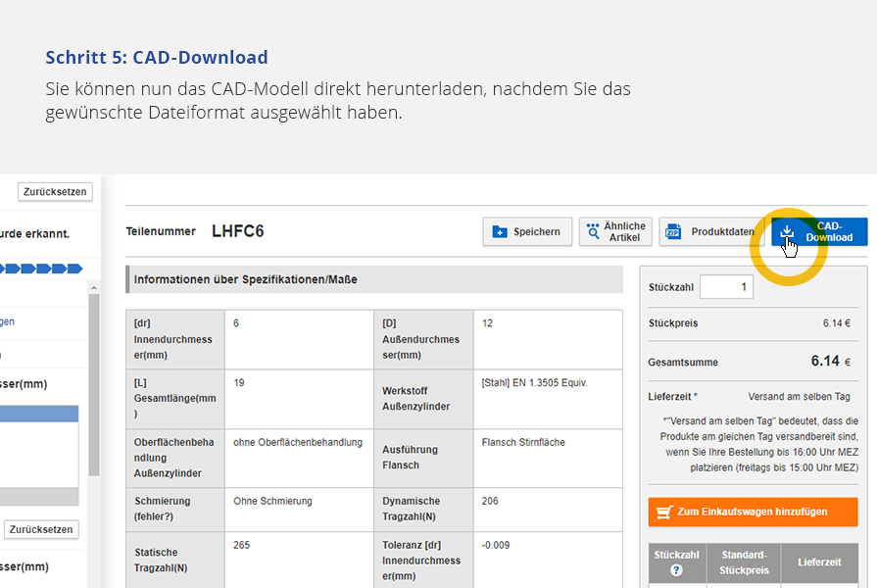This screenshot has height=588, width=877.
Task: Click the CAD-Download button
Action: coord(819,231)
